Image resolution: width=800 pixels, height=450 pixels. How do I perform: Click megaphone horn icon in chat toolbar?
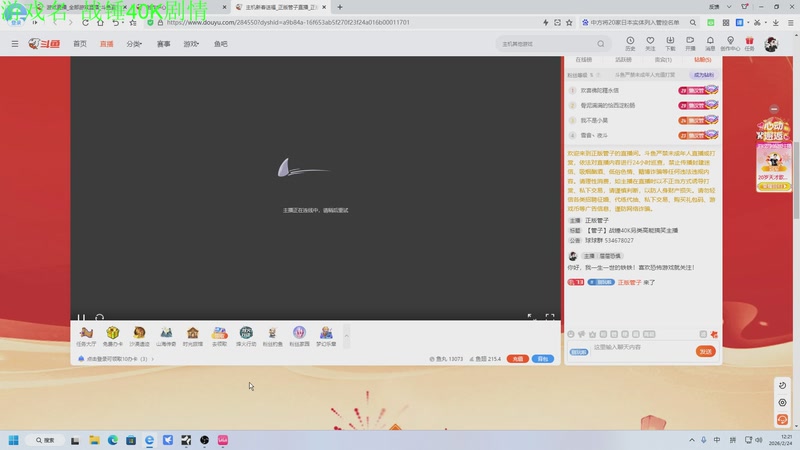click(582, 334)
